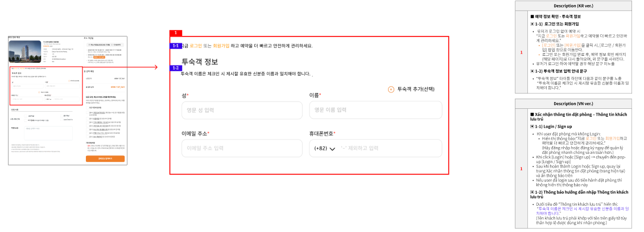Click the blue 1-2 annotation badge

(176, 68)
